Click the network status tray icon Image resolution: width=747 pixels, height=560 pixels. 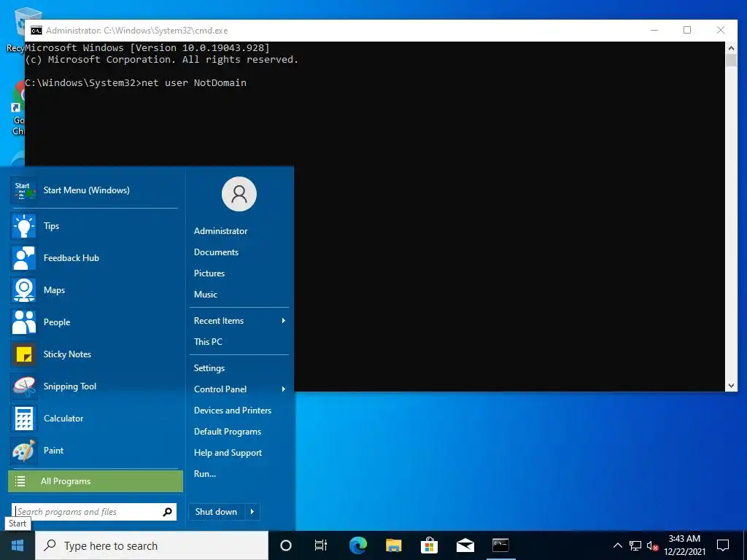tap(635, 545)
